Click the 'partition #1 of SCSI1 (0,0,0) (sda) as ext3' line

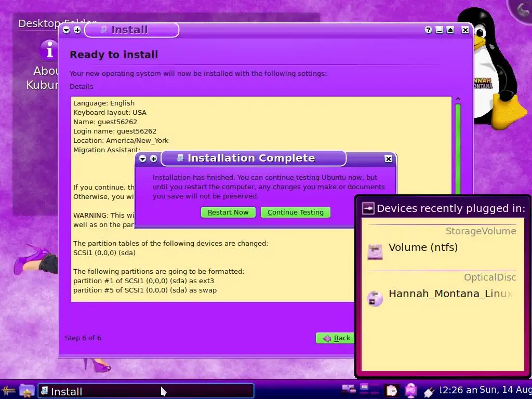click(x=143, y=281)
